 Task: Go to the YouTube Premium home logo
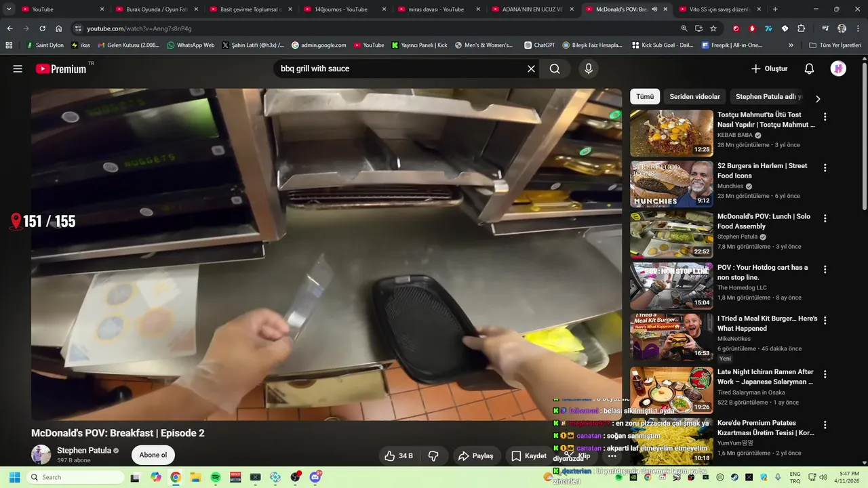click(61, 68)
